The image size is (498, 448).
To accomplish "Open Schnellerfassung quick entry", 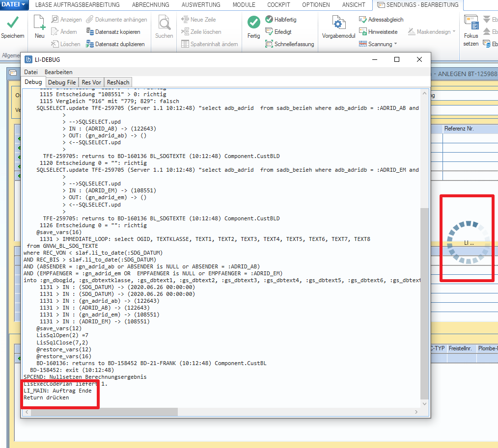I will pos(290,44).
